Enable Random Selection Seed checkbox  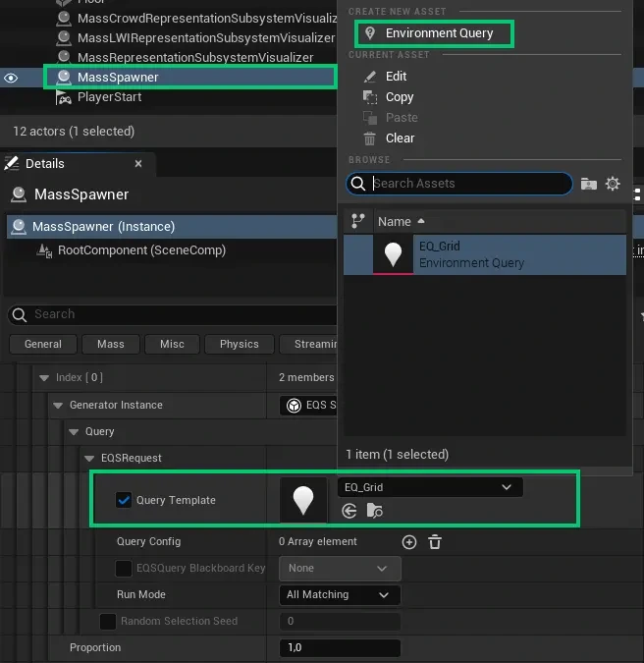(x=108, y=622)
